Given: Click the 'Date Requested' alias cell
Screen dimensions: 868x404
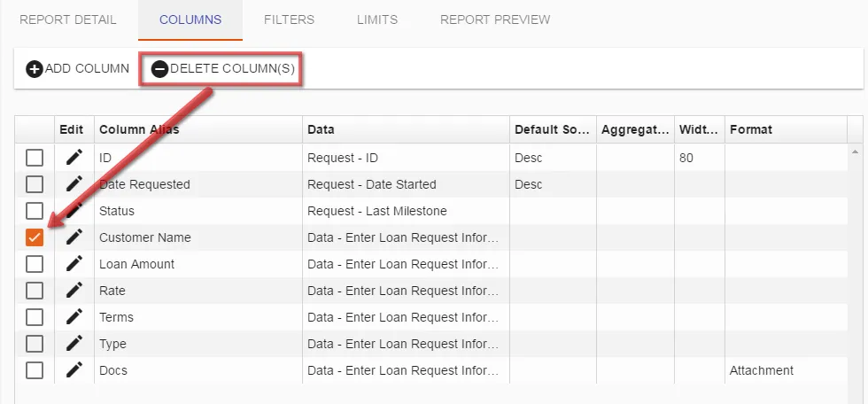Looking at the screenshot, I should tap(198, 184).
